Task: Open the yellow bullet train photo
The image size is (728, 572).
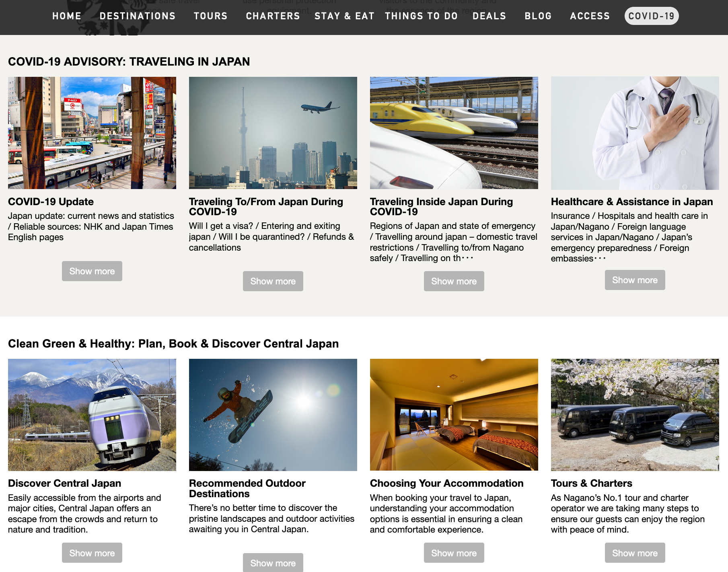Action: pos(454,133)
